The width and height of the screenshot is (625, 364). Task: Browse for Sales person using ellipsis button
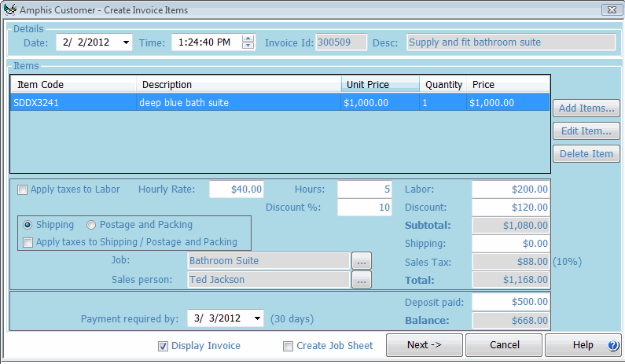(x=361, y=280)
